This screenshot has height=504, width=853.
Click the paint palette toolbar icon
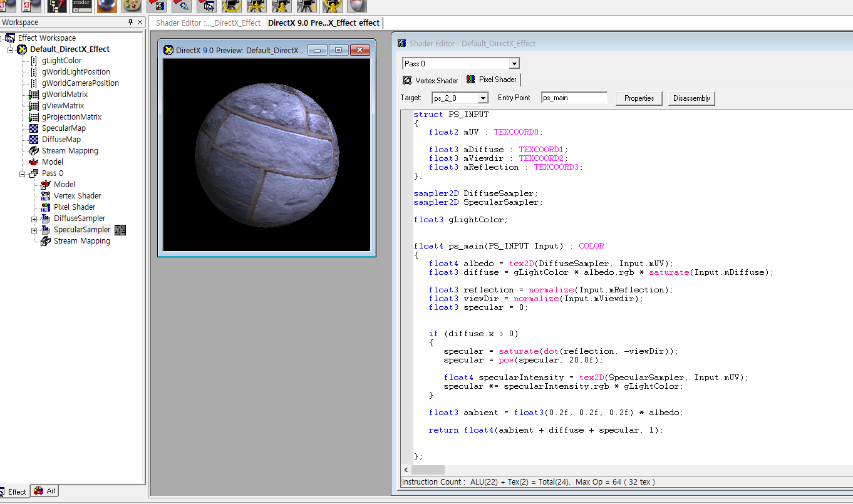click(x=132, y=6)
